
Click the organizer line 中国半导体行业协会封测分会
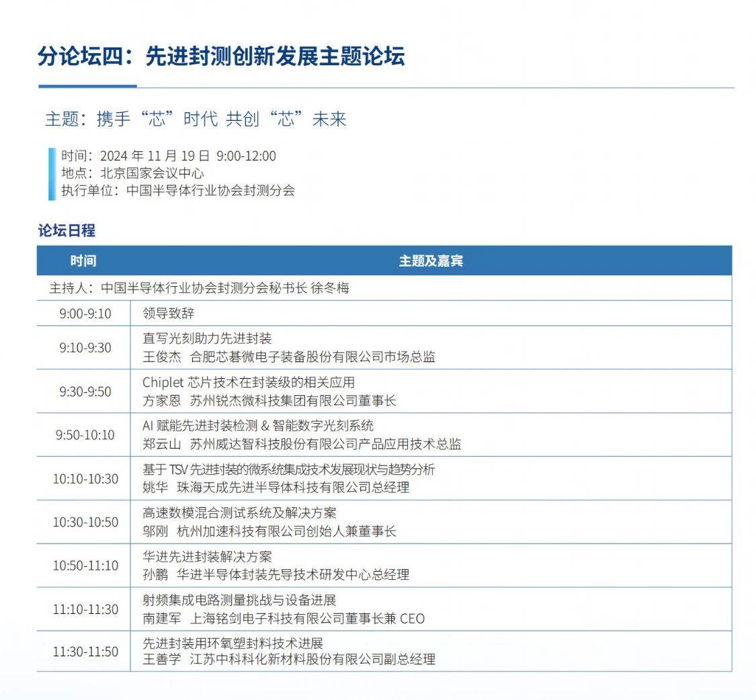pyautogui.click(x=178, y=190)
